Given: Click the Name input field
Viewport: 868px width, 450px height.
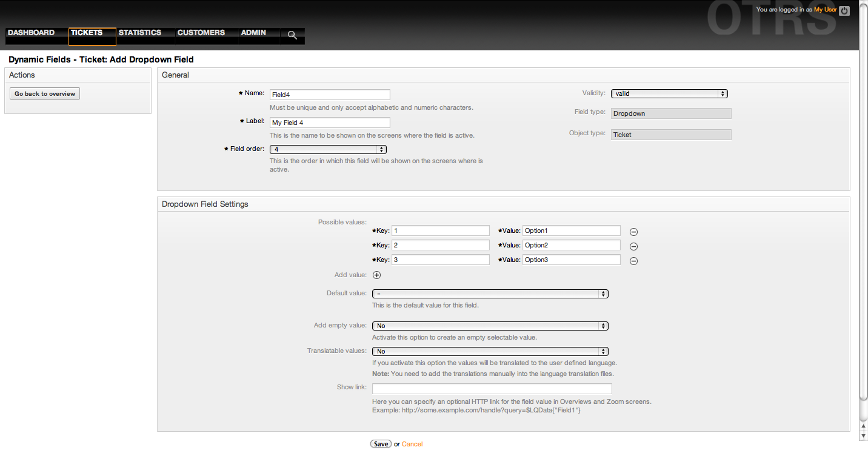Looking at the screenshot, I should click(330, 95).
